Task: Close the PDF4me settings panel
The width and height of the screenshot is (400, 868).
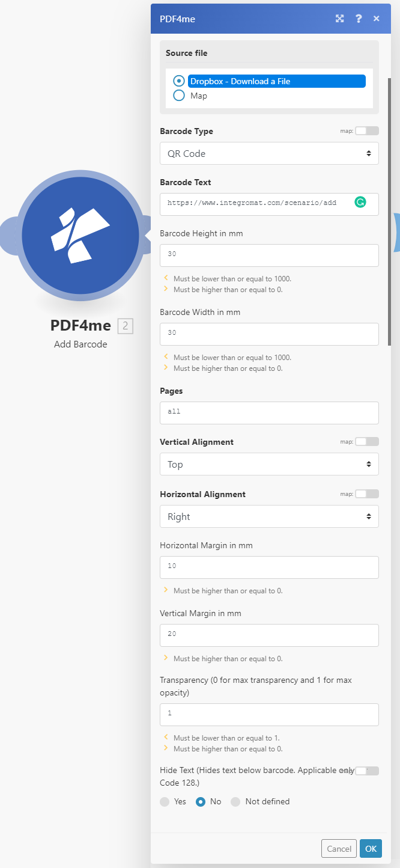Action: pos(377,19)
